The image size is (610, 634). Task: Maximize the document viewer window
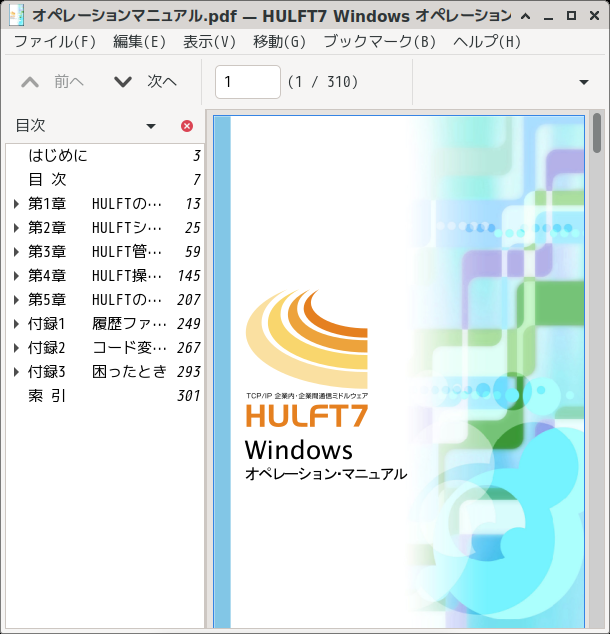(x=571, y=16)
